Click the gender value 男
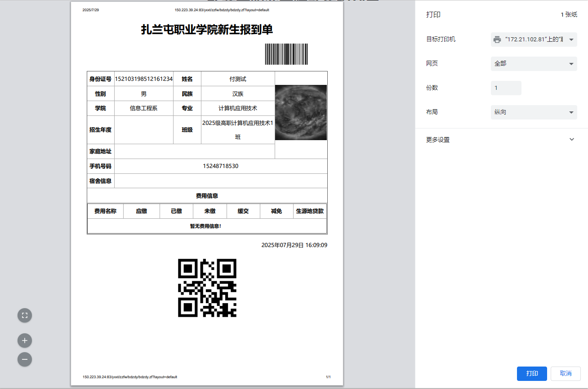 144,94
